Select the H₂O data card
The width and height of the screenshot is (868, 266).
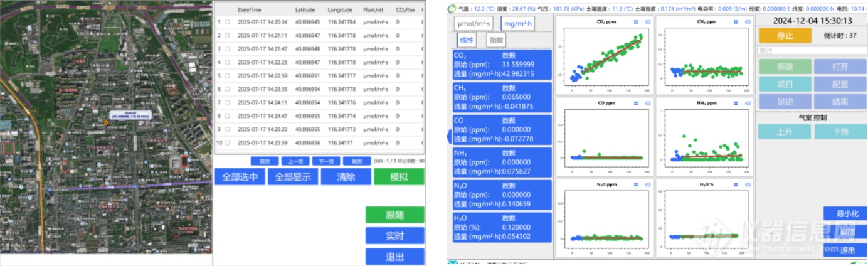[502, 228]
